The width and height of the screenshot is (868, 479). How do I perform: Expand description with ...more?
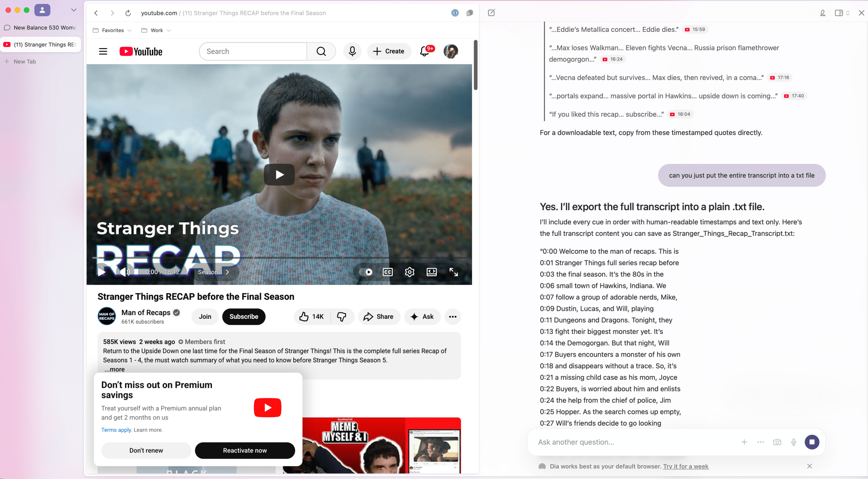click(114, 369)
